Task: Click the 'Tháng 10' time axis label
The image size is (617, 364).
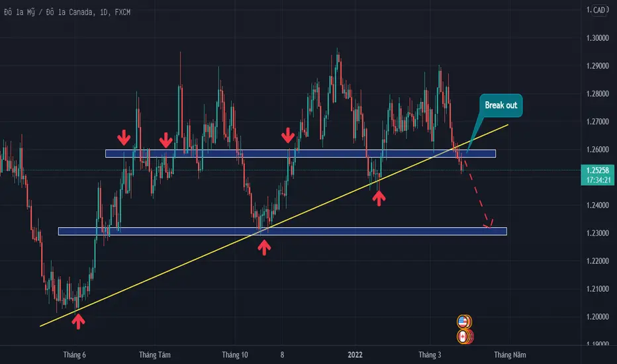Action: pos(235,355)
